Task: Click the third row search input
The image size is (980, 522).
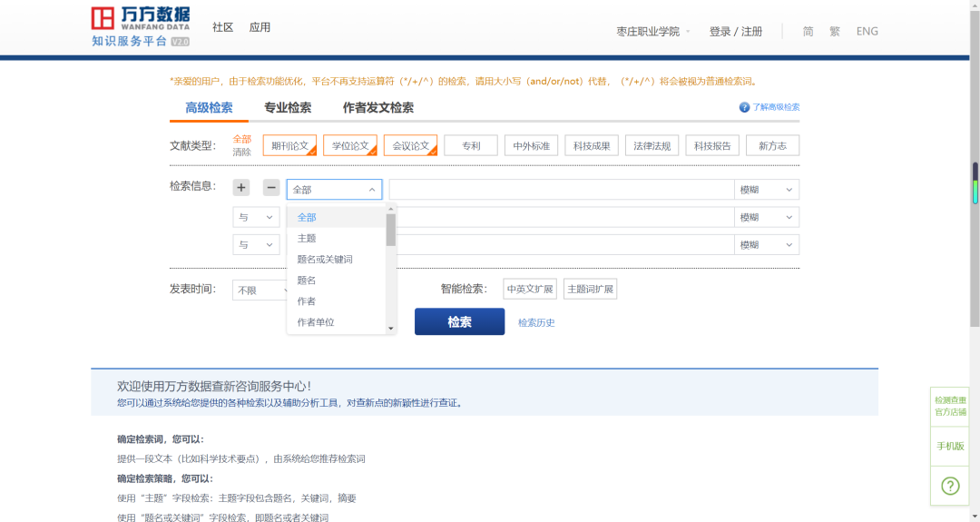Action: [565, 244]
